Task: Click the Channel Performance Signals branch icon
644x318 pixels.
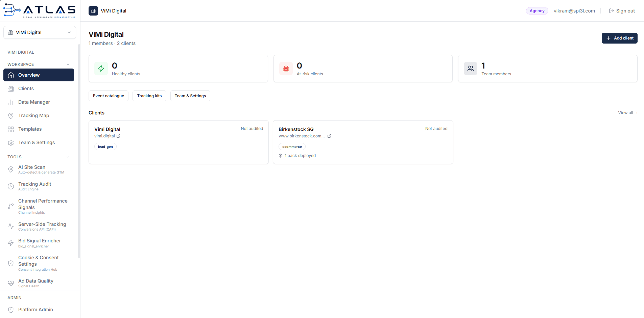Action: tap(11, 206)
